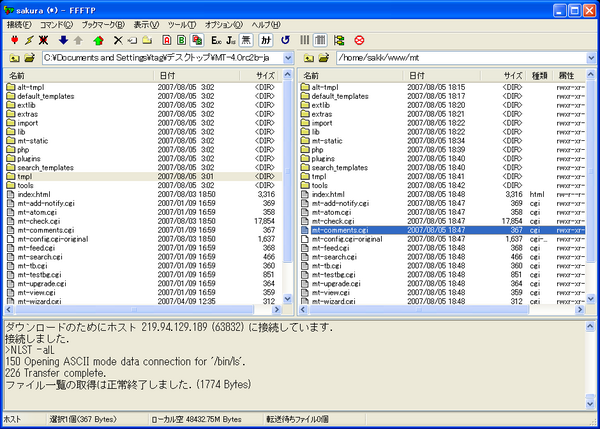Open the 表示(V) menu
Viewport: 600px width, 429px height.
click(x=146, y=25)
